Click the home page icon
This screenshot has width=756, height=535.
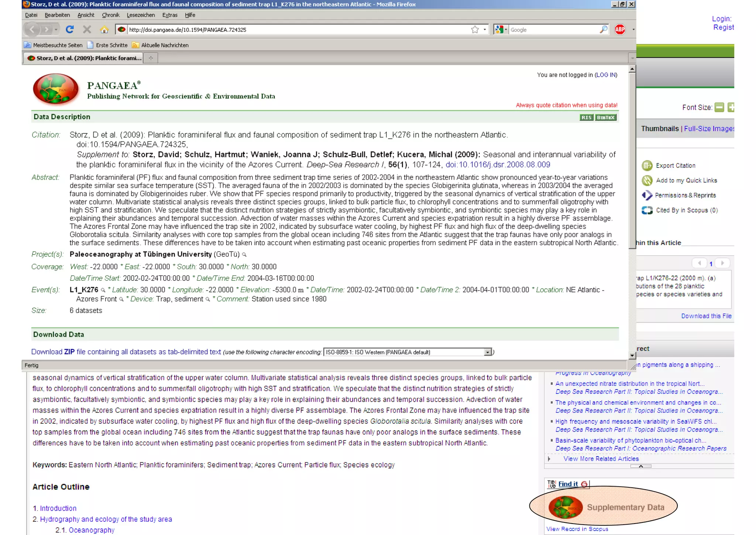pyautogui.click(x=104, y=30)
